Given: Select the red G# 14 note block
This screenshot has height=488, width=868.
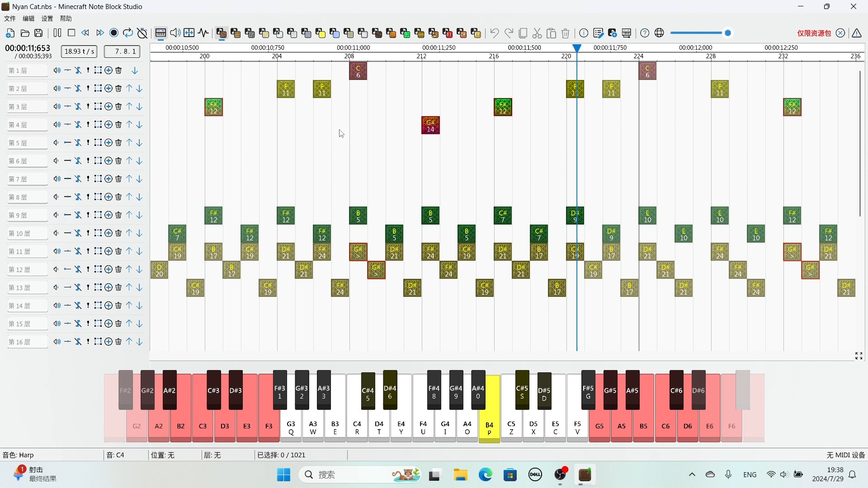Looking at the screenshot, I should 430,125.
